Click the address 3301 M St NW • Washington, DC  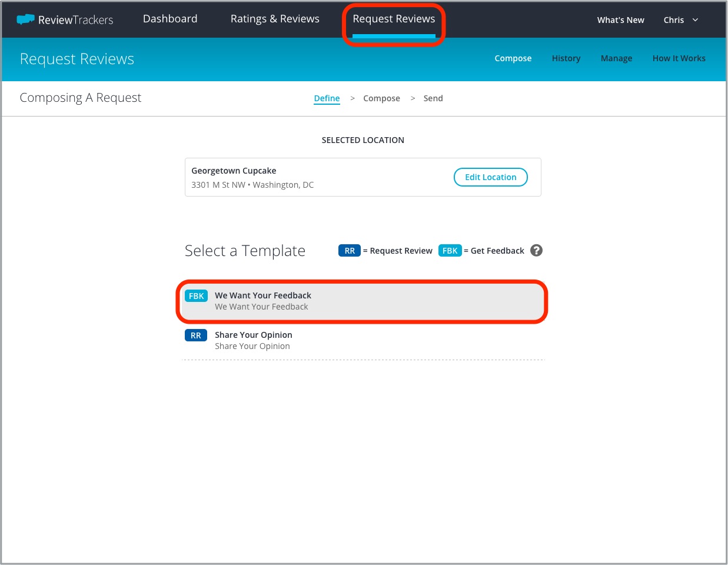coord(252,185)
